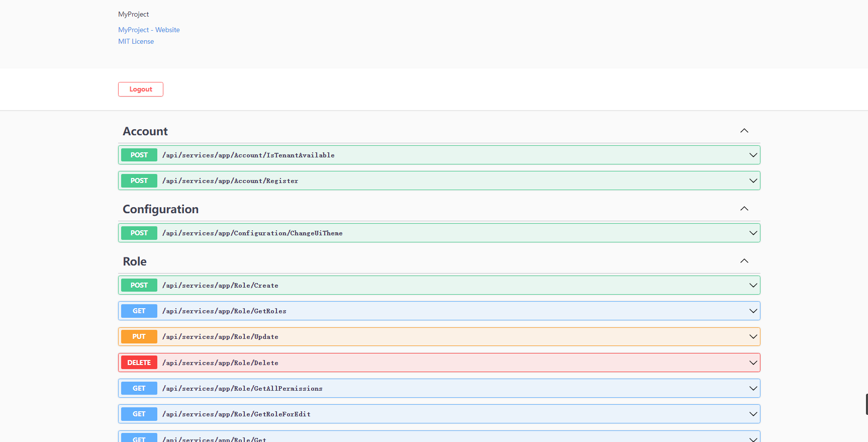Select path /api/services/app/Role/Delete
This screenshot has width=868, height=442.
point(220,363)
